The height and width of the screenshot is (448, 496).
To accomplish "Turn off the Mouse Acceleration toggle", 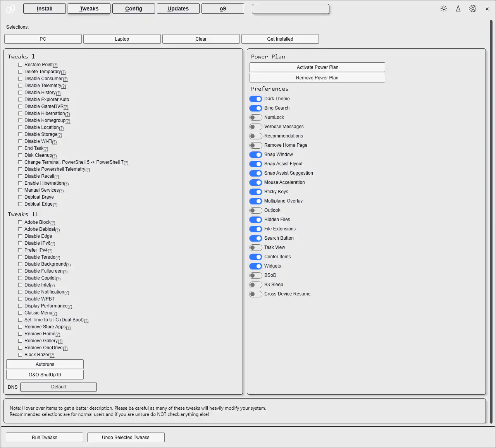I will 256,182.
